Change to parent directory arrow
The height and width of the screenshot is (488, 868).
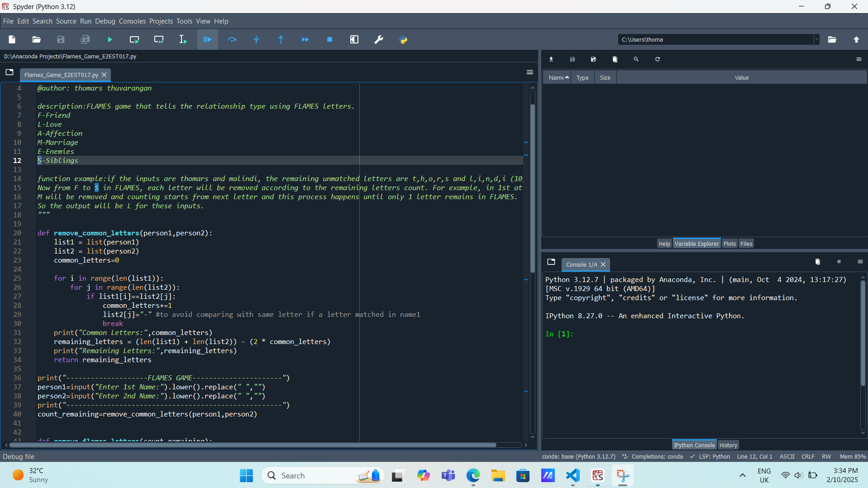coord(857,40)
